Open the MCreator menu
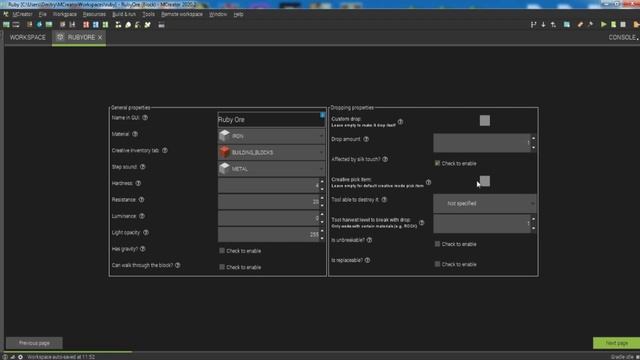The image size is (640, 360). click(x=22, y=14)
